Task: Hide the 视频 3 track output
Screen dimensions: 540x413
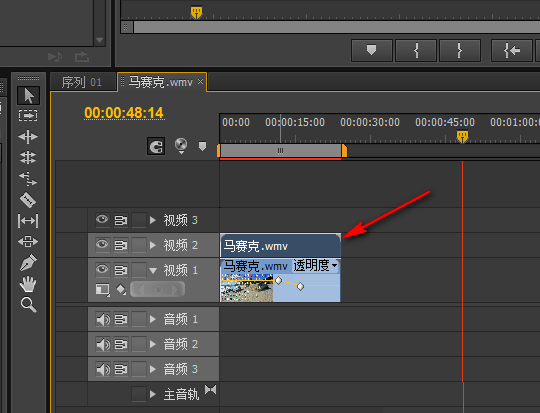Action: pos(102,219)
